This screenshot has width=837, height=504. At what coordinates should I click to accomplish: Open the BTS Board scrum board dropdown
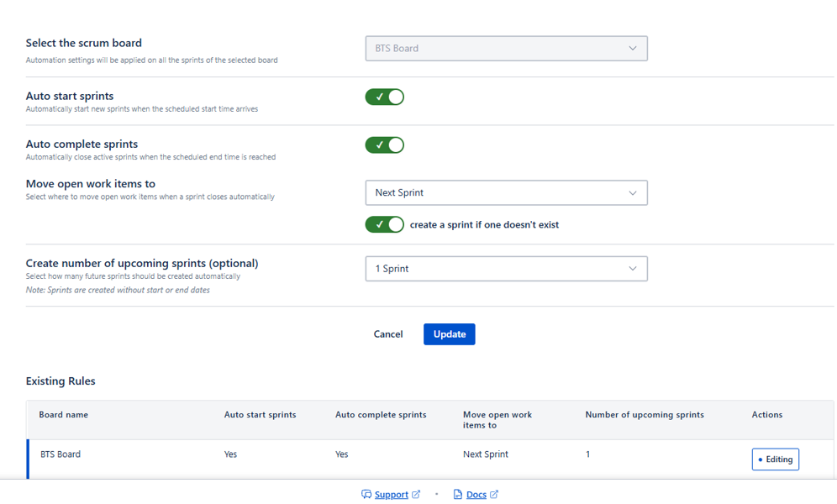[x=506, y=49]
